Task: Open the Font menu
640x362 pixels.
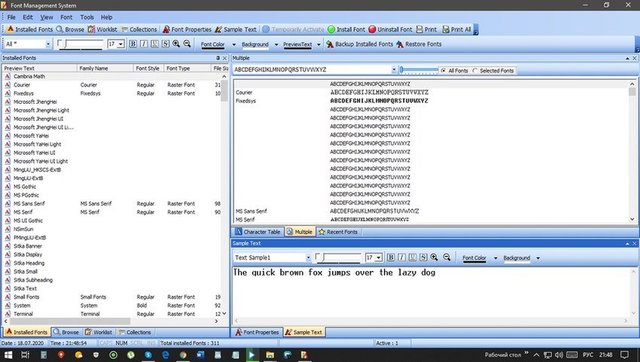Action: click(x=66, y=17)
